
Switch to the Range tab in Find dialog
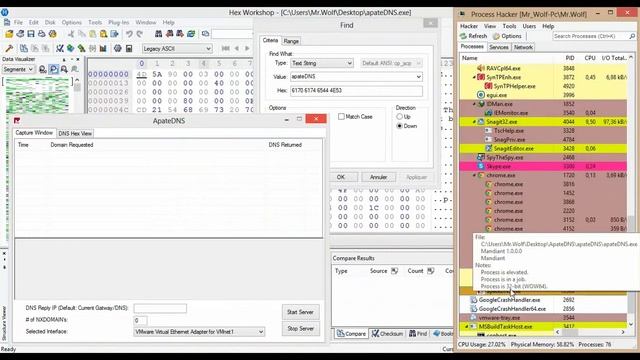coord(291,41)
